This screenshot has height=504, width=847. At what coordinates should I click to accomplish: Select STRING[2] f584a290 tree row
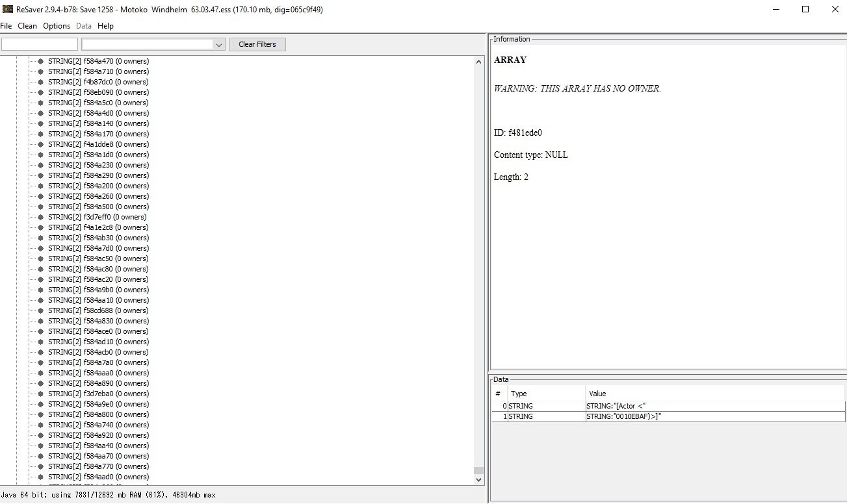tap(98, 175)
